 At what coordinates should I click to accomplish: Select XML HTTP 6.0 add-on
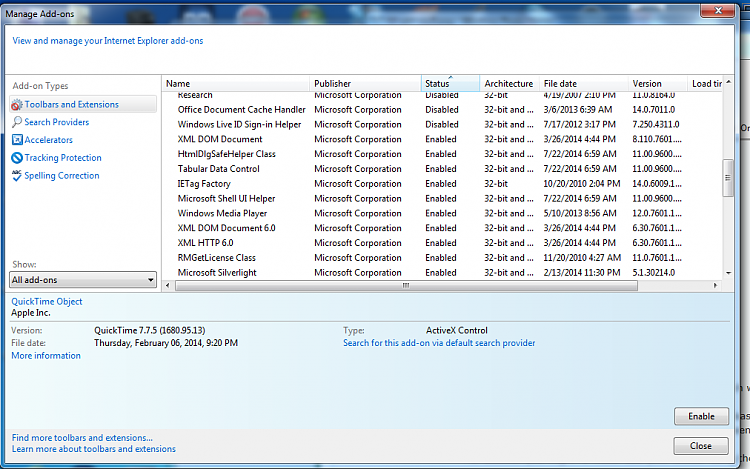point(442,243)
